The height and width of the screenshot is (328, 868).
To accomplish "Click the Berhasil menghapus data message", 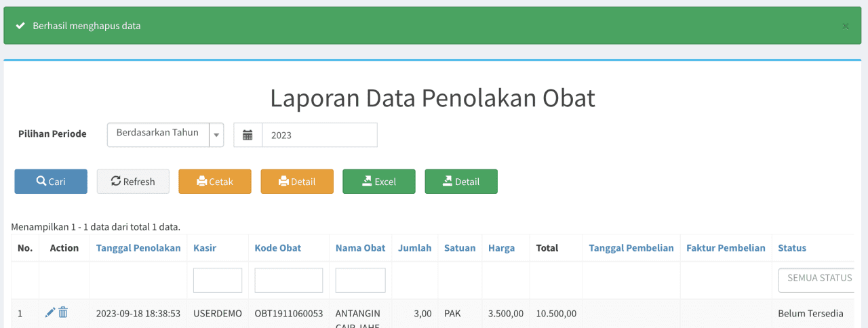I will (x=87, y=26).
